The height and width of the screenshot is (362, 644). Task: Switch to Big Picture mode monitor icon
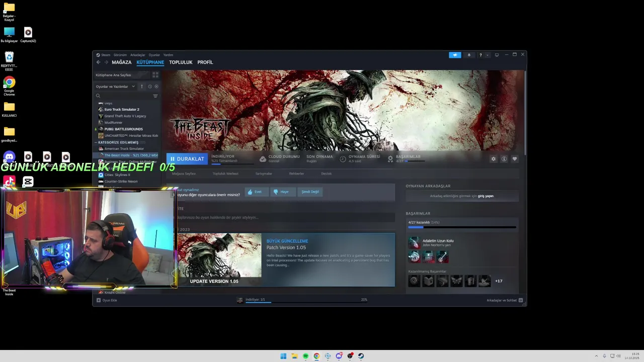click(497, 55)
